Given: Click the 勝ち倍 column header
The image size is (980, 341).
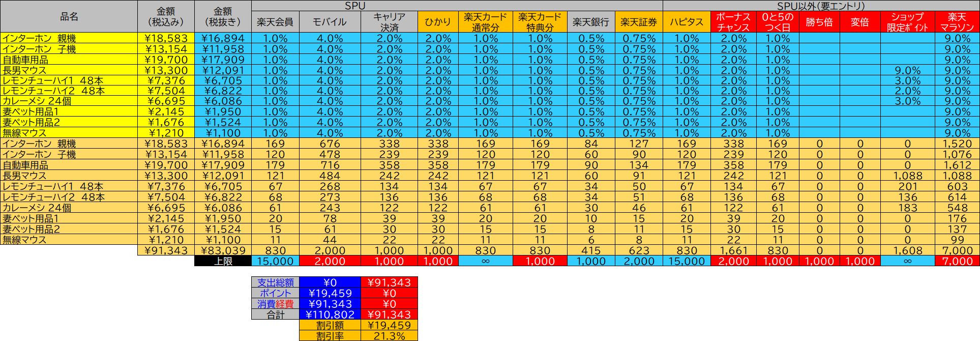Looking at the screenshot, I should [819, 22].
